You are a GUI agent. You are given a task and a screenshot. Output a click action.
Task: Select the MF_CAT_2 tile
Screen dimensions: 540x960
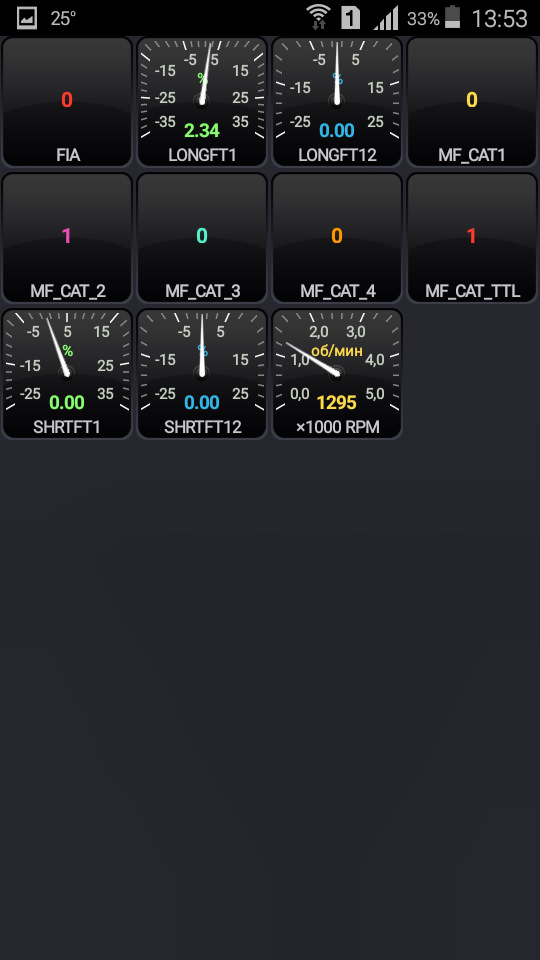click(67, 238)
